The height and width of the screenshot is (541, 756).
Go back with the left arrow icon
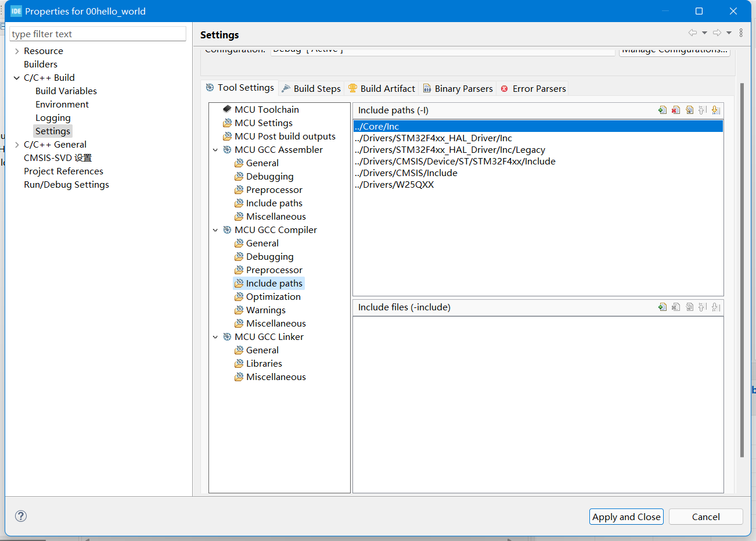tap(692, 33)
